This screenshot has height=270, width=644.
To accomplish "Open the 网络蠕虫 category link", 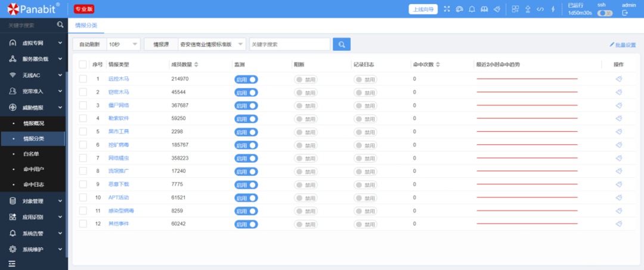I will 119,158.
